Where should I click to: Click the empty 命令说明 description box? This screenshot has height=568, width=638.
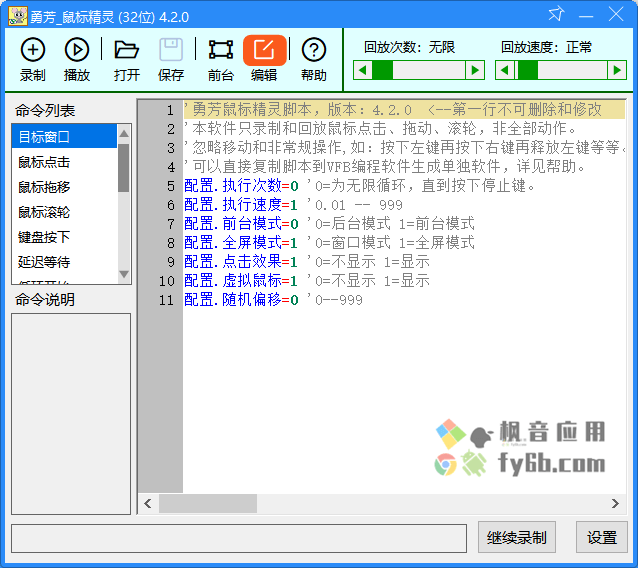point(71,414)
